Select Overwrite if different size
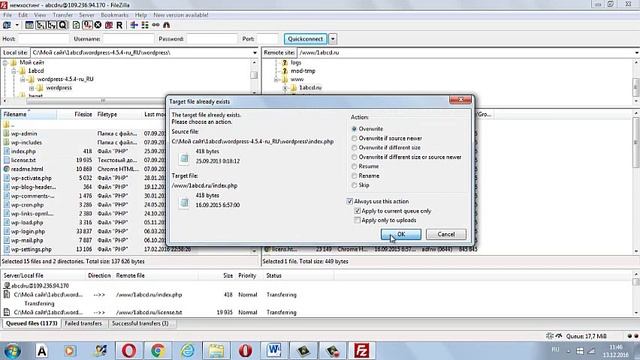Screen dimensions: 640x360 point(386,148)
